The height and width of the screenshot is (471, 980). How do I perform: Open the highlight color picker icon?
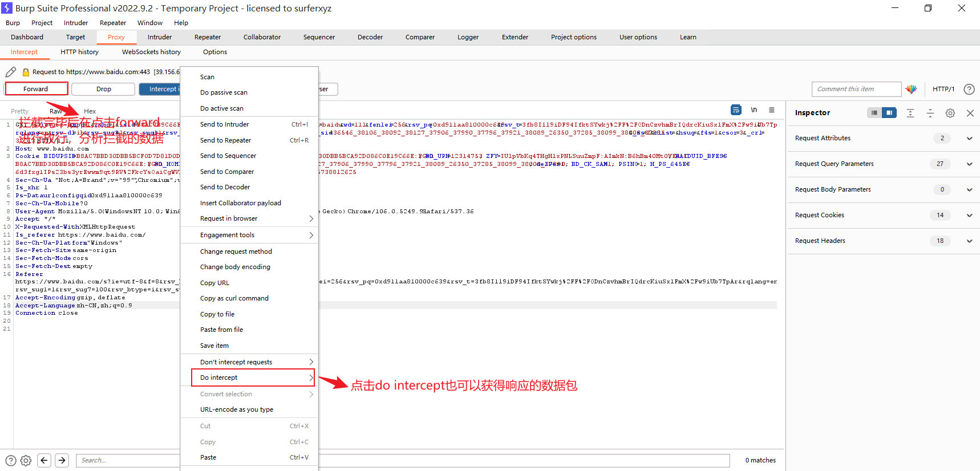click(911, 89)
